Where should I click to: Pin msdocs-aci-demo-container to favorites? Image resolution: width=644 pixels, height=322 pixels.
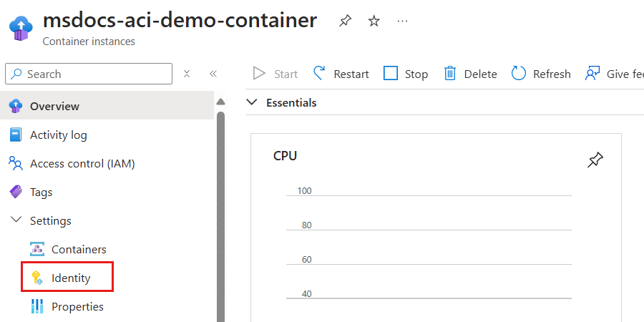[x=345, y=21]
